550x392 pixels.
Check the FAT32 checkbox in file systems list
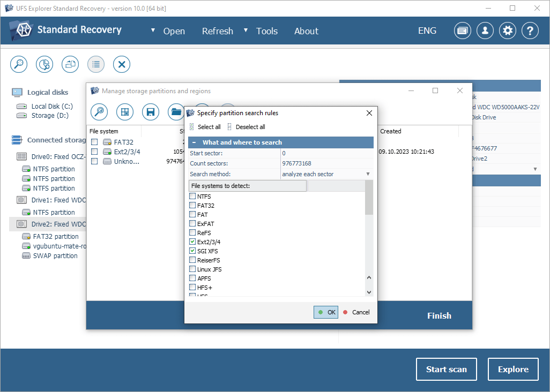point(192,205)
